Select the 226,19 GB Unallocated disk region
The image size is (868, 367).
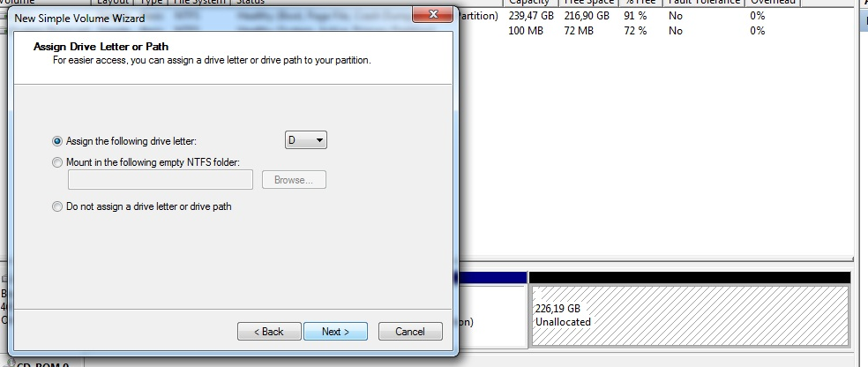pos(690,316)
